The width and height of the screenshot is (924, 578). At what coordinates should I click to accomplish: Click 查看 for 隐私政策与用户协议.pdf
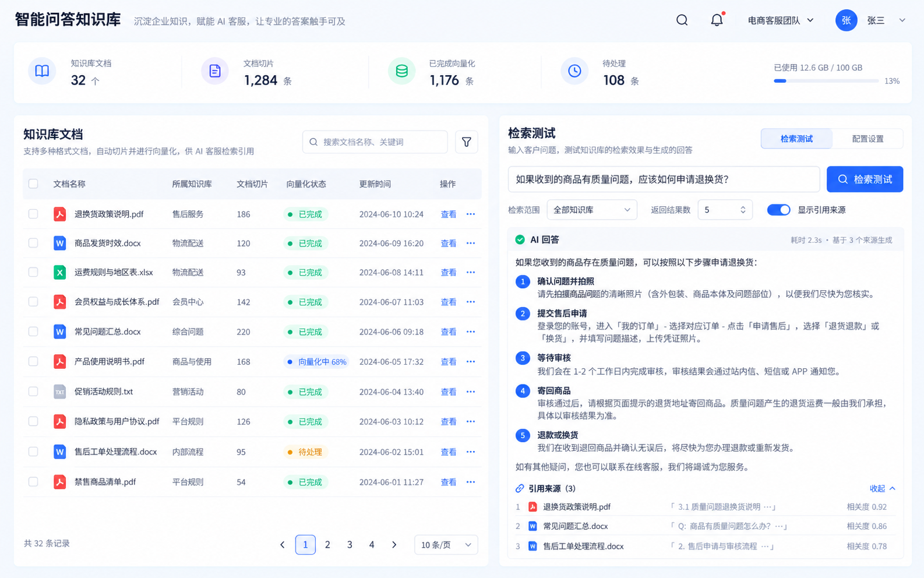pyautogui.click(x=449, y=422)
